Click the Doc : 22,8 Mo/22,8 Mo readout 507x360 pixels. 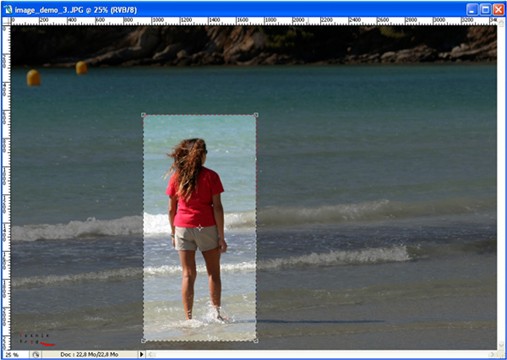pos(89,354)
